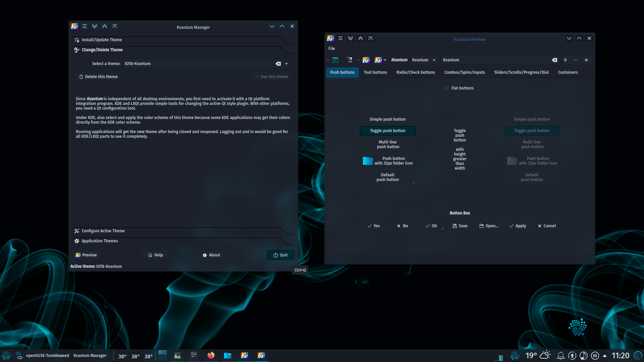The image size is (644, 362).
Task: Click double-chevron up icon in Kvantum Preview title bar
Action: pyautogui.click(x=361, y=38)
